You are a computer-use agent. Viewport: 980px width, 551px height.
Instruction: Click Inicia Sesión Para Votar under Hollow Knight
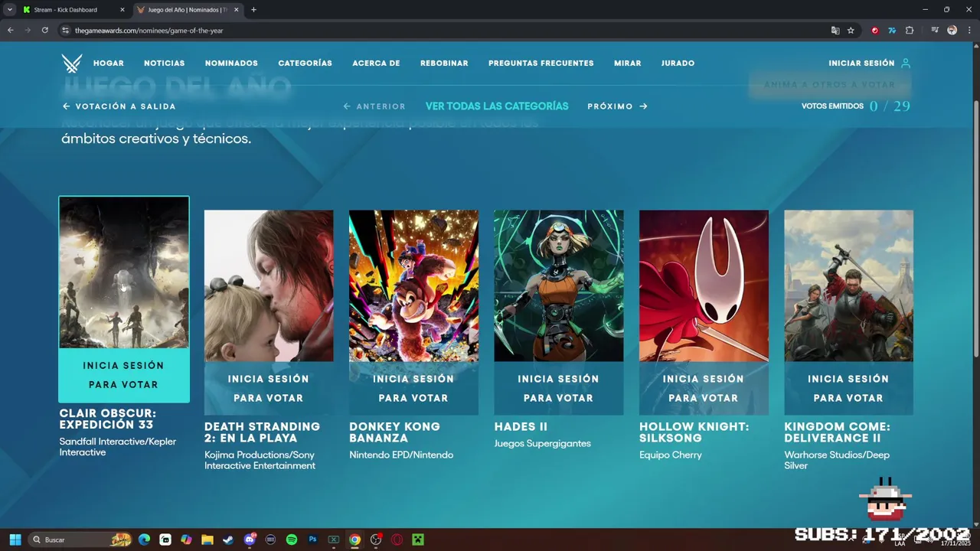pyautogui.click(x=704, y=388)
